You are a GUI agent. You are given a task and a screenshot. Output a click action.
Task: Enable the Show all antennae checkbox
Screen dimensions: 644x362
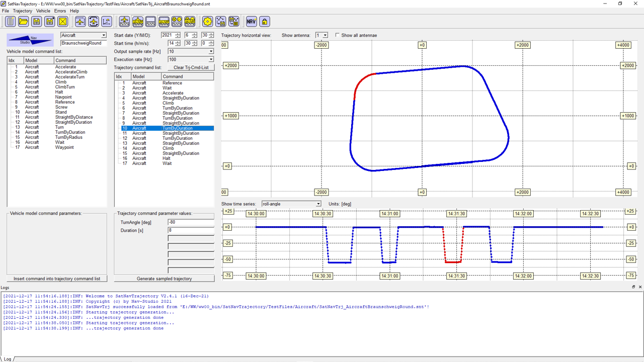338,35
